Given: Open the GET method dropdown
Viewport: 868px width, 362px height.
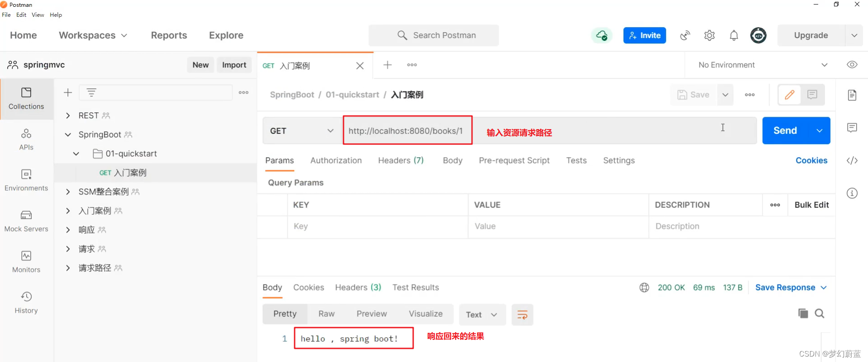Looking at the screenshot, I should pos(302,131).
